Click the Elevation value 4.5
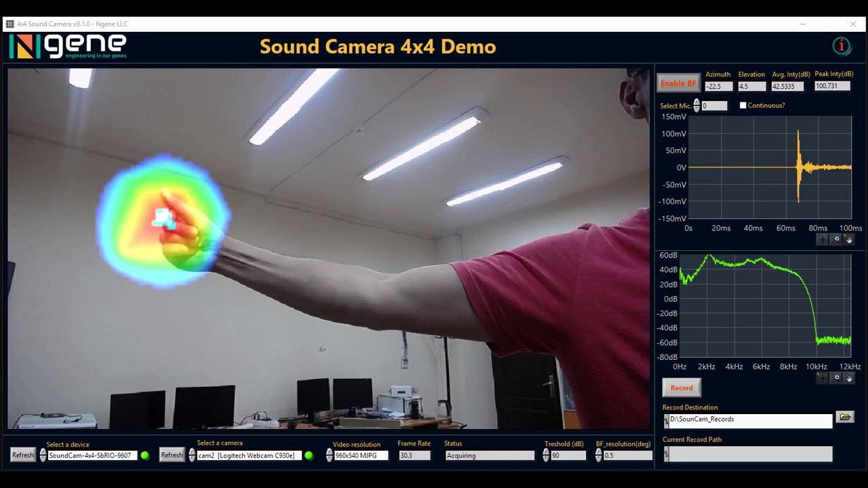868x488 pixels. 751,86
